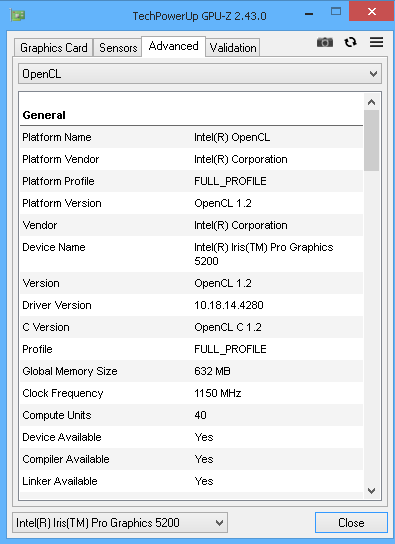Select the Version row label
395x544 pixels.
point(41,283)
